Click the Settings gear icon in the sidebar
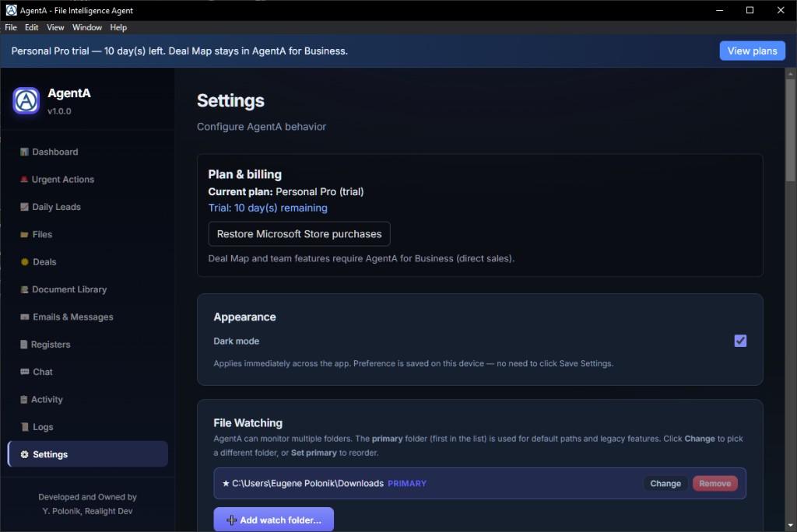 (x=24, y=454)
